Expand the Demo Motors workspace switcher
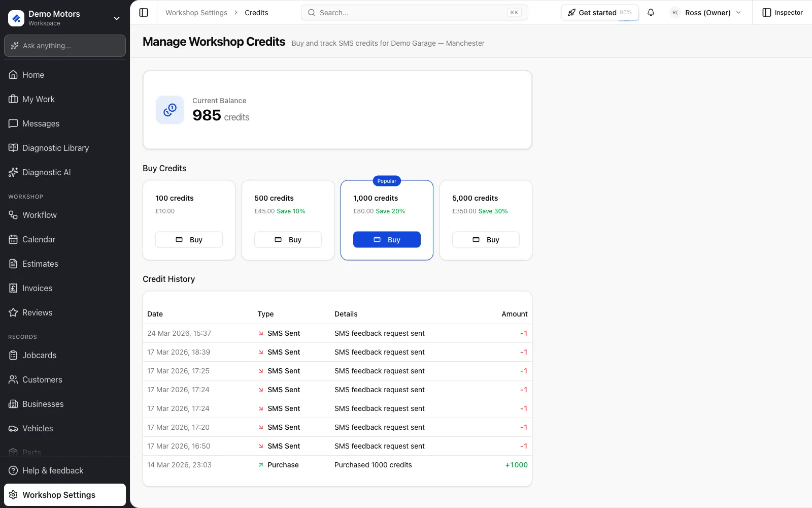This screenshot has width=812, height=508. [117, 18]
